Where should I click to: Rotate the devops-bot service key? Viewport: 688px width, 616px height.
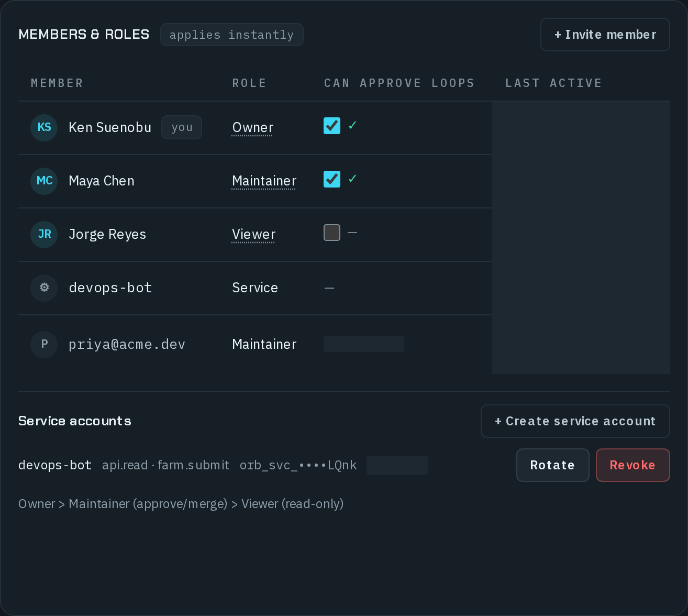(553, 465)
